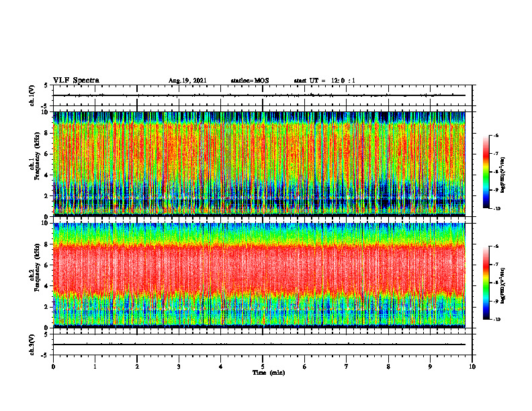This screenshot has width=532, height=411.
Task: Click the "0" tick on the time axis
Action: pos(53,367)
